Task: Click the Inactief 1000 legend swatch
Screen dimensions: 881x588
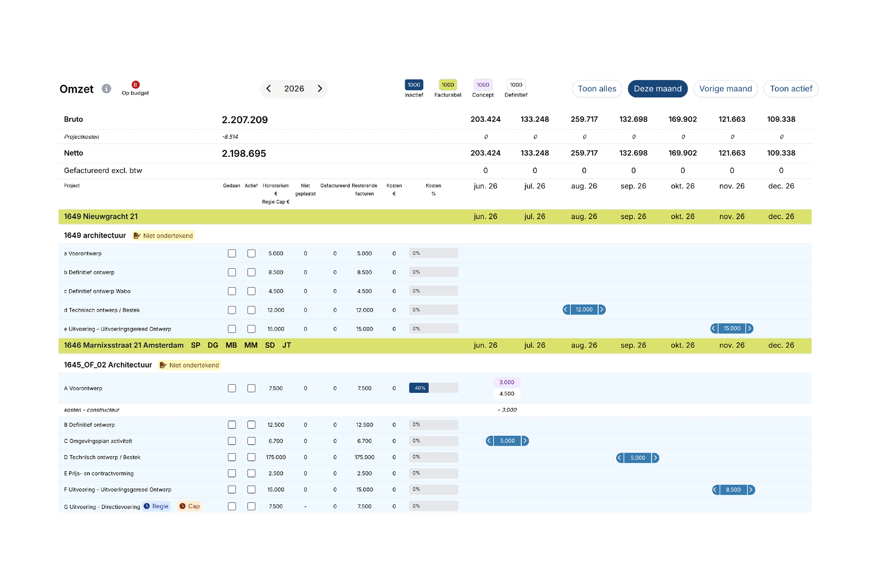Action: (414, 85)
